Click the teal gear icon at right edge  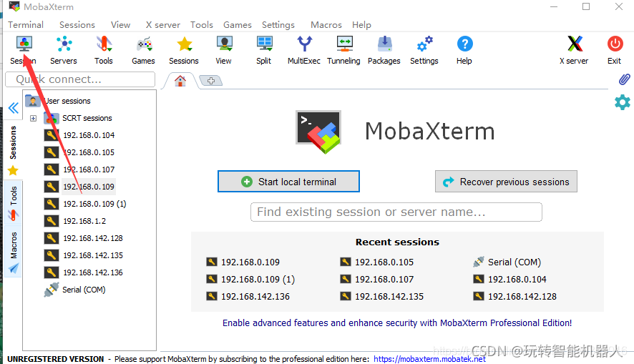click(x=623, y=102)
